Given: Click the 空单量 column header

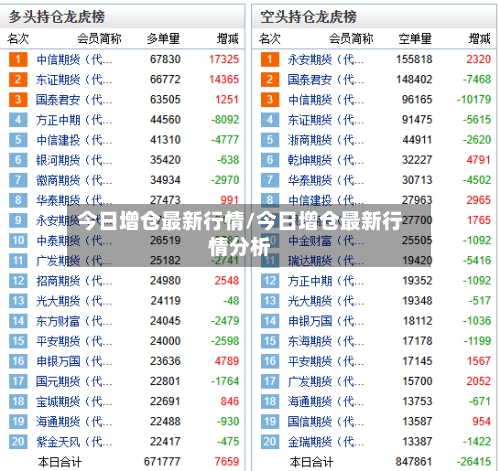Looking at the screenshot, I should coord(415,39).
